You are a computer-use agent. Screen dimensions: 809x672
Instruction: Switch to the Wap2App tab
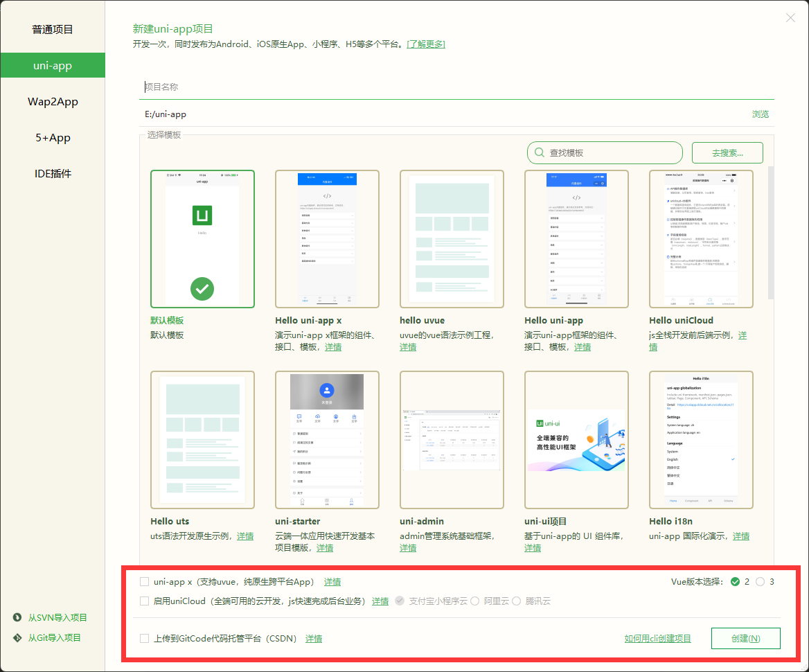click(53, 101)
